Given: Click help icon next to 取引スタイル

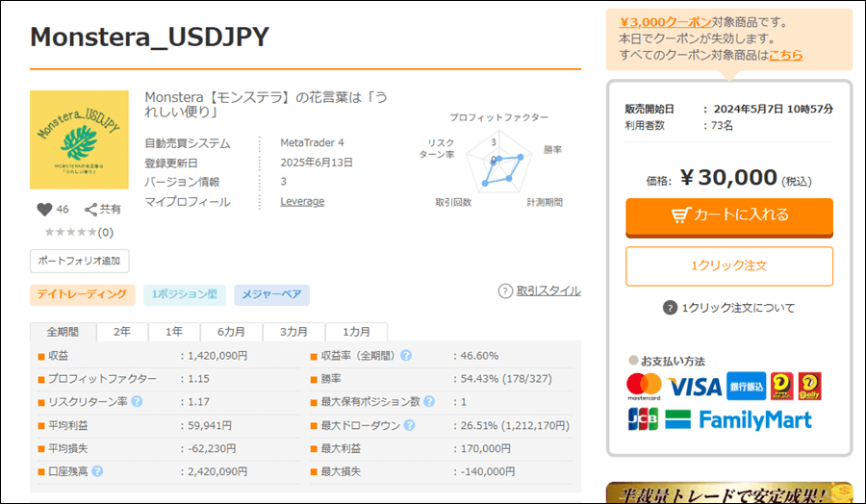Looking at the screenshot, I should point(505,290).
